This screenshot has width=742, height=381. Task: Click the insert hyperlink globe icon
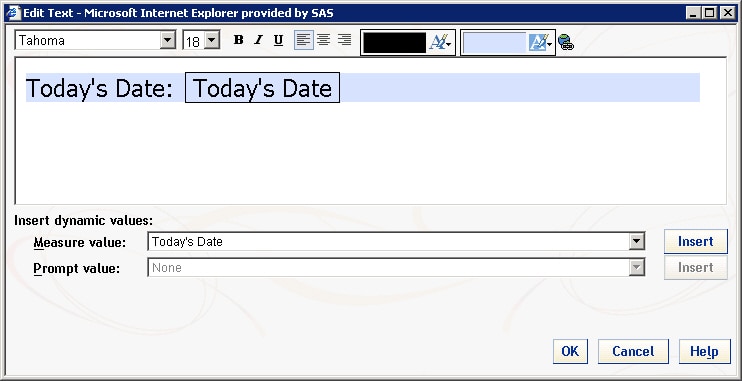566,42
